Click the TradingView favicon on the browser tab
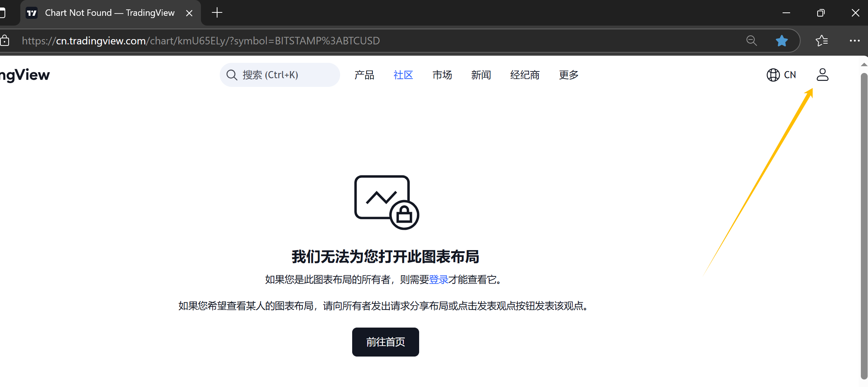 click(x=32, y=12)
